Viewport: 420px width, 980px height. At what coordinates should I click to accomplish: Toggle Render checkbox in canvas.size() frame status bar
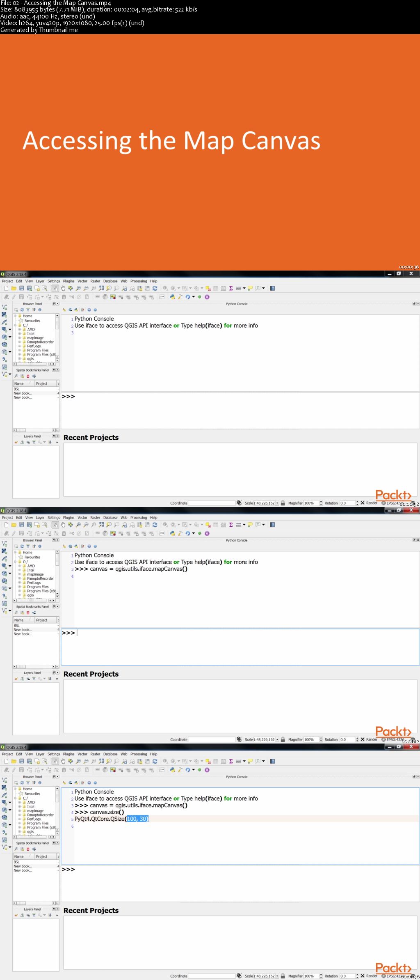(363, 976)
